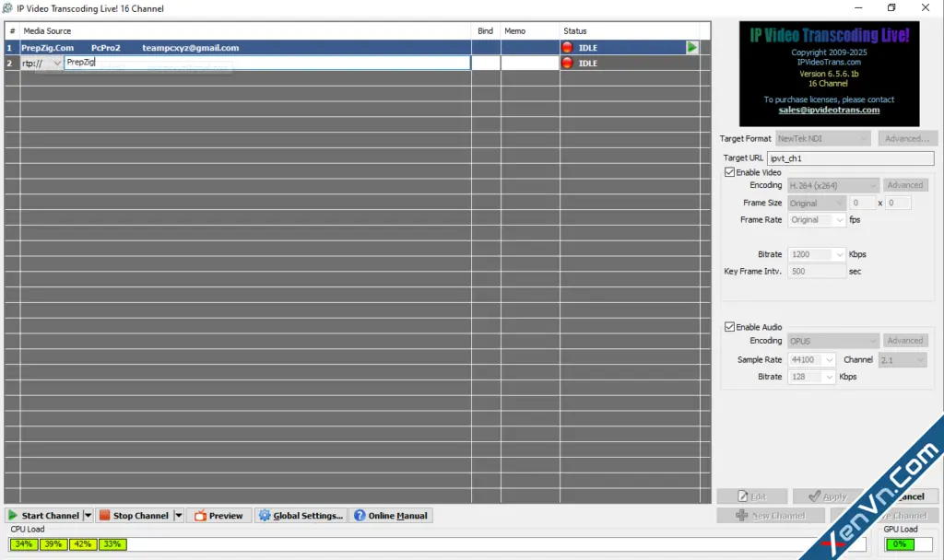Click Advanced button beside video Encoding

click(905, 185)
